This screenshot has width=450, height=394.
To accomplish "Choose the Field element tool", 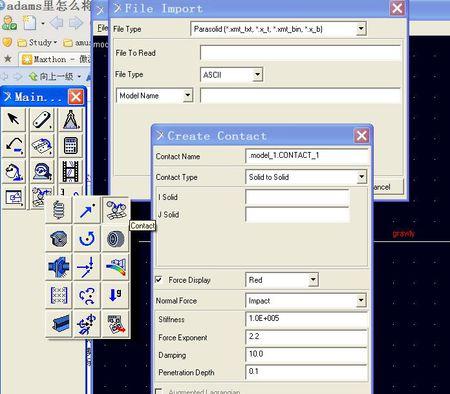I will [x=58, y=295].
